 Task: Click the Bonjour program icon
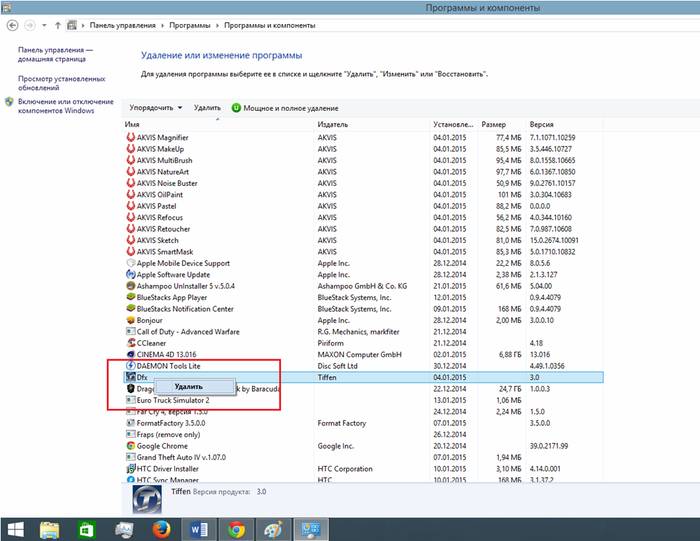tap(130, 320)
